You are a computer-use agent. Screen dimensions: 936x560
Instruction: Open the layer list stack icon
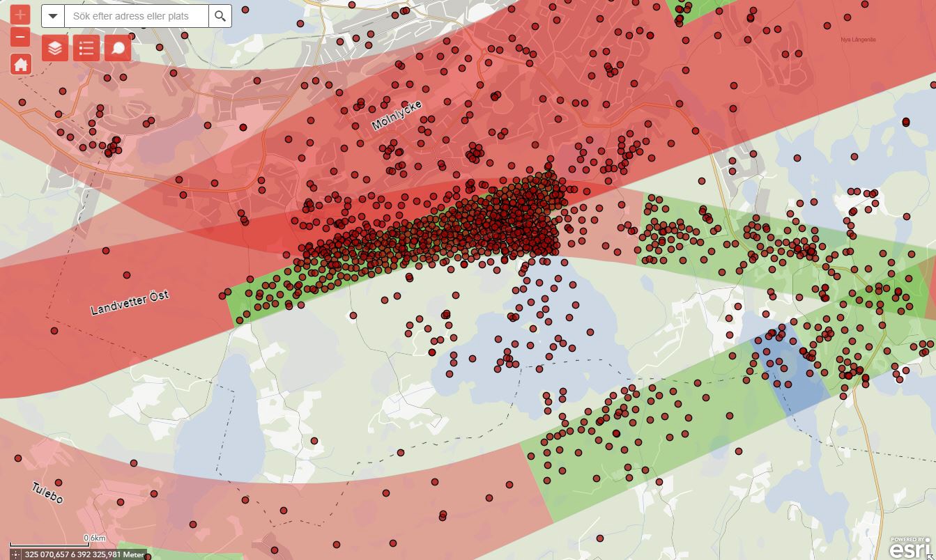(55, 48)
